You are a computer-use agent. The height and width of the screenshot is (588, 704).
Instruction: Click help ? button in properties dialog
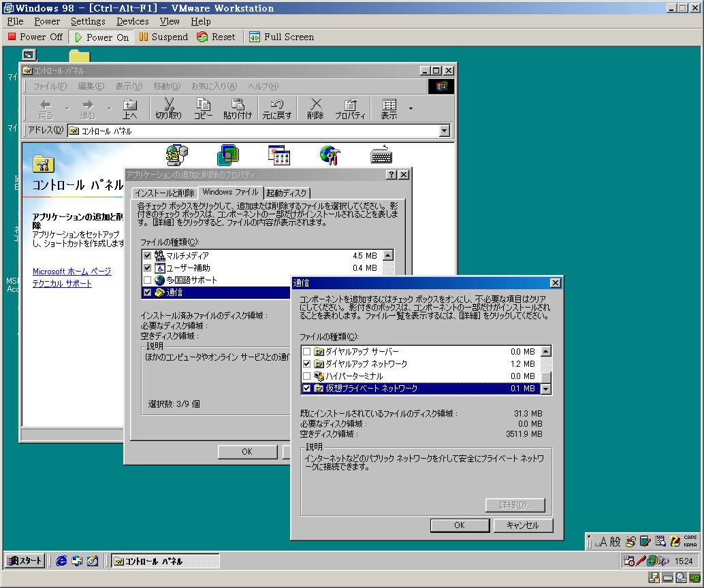pyautogui.click(x=391, y=175)
